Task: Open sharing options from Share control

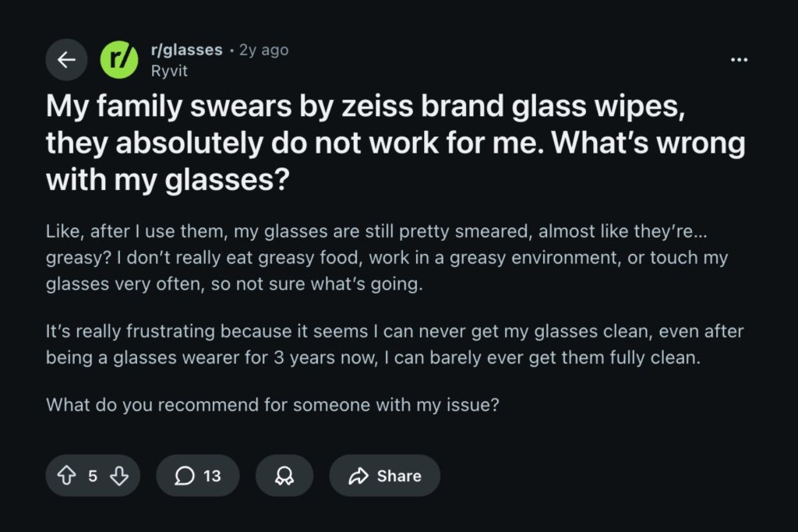Action: (x=384, y=475)
